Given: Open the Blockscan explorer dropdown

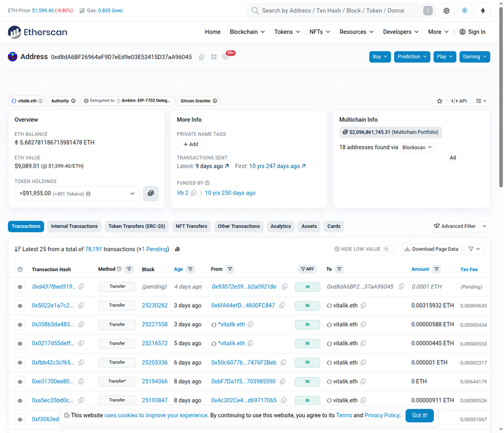Looking at the screenshot, I should [x=417, y=147].
